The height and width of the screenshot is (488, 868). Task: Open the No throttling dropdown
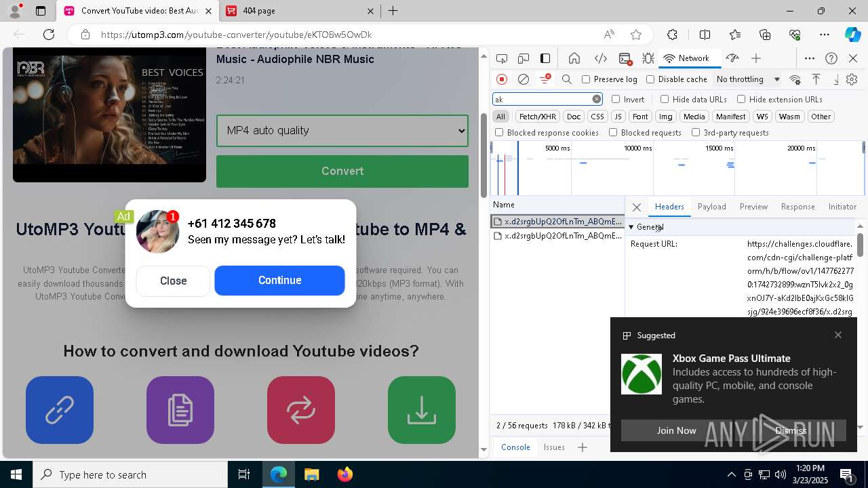748,79
